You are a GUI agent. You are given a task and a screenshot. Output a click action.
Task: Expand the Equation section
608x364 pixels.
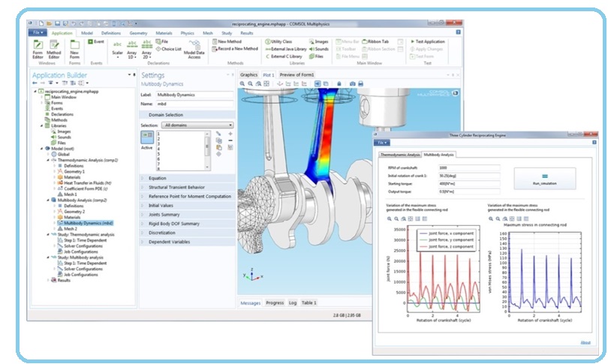pyautogui.click(x=188, y=179)
